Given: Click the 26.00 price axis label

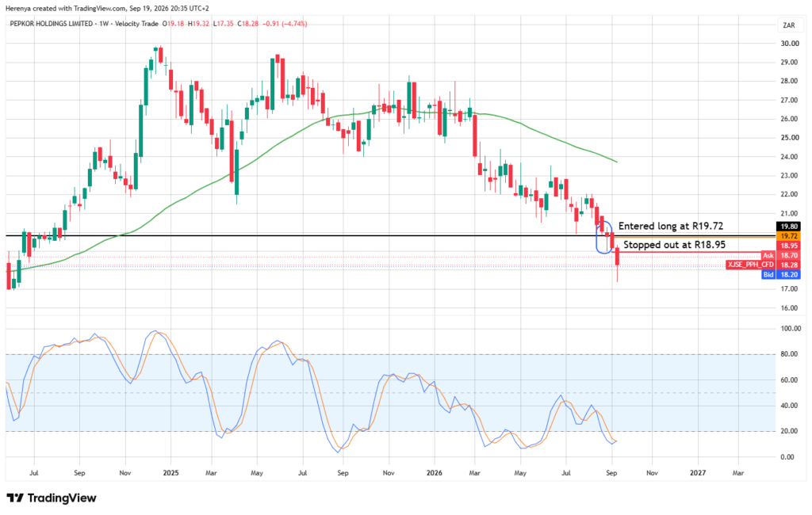Looking at the screenshot, I should (789, 119).
